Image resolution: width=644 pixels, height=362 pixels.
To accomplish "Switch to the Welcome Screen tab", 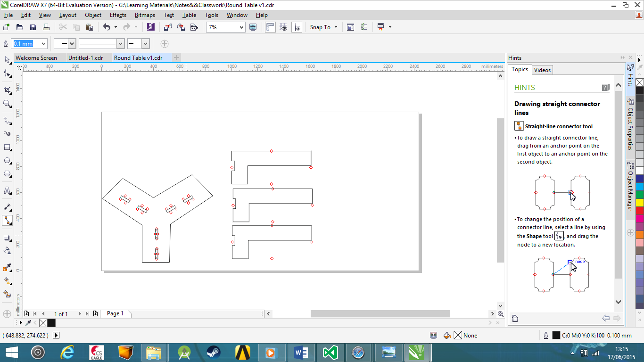I will pos(36,58).
